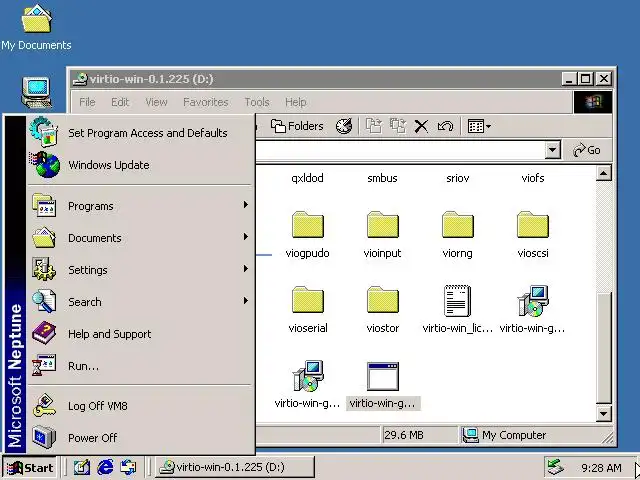Click the Windows logo throbber

(593, 102)
